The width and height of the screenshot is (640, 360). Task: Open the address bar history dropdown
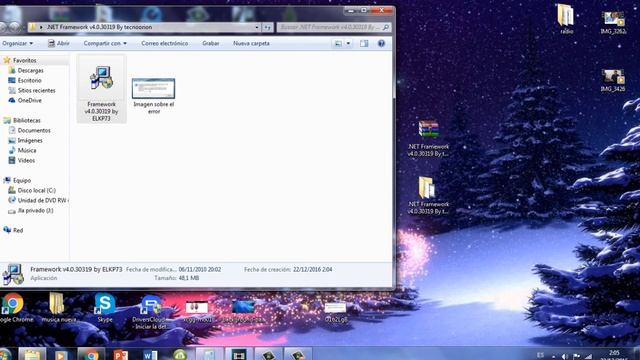pyautogui.click(x=257, y=27)
